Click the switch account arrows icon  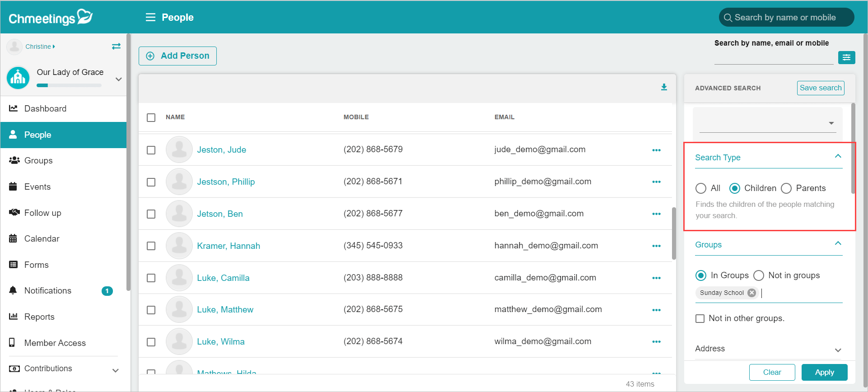point(116,46)
